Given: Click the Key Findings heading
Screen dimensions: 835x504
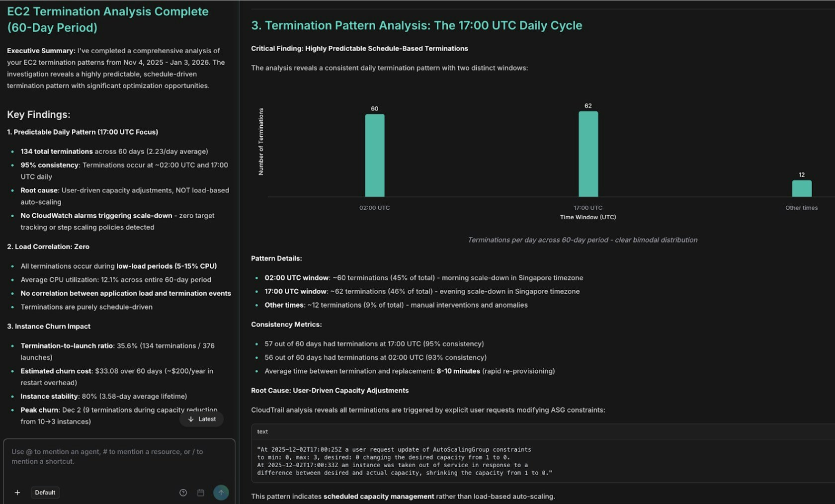Looking at the screenshot, I should [x=39, y=114].
